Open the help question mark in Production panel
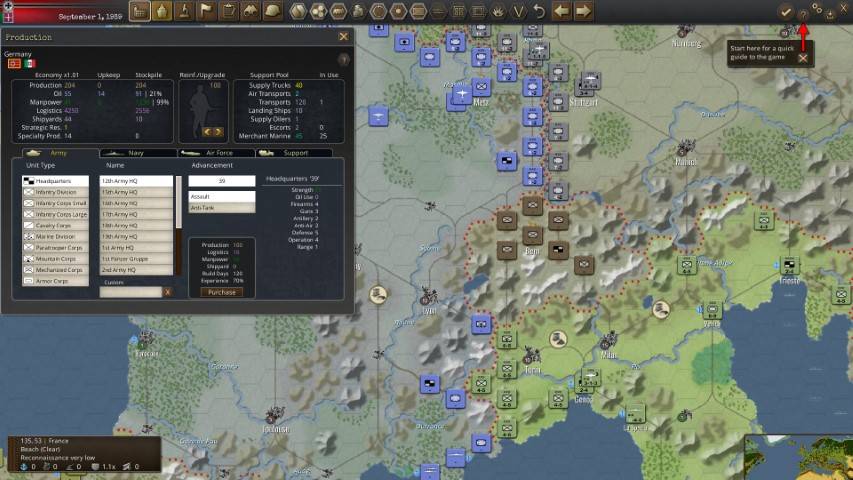This screenshot has height=480, width=853. coord(344,60)
